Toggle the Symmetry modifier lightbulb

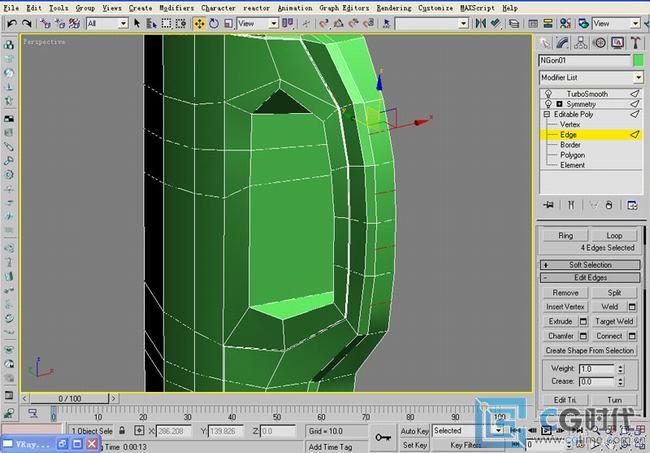548,104
